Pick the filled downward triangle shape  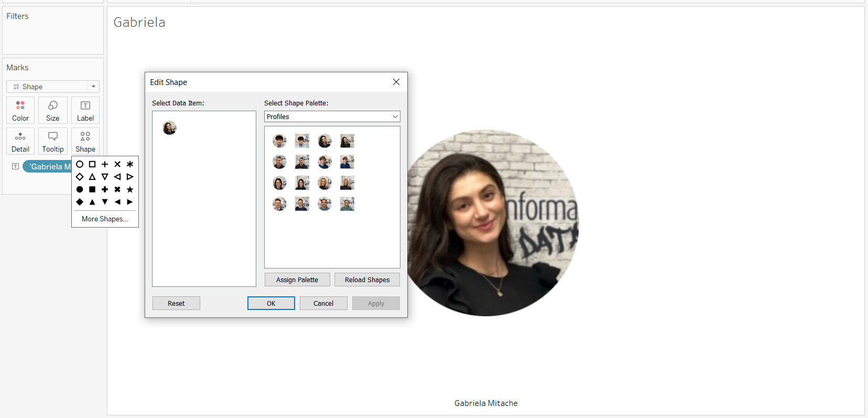105,202
